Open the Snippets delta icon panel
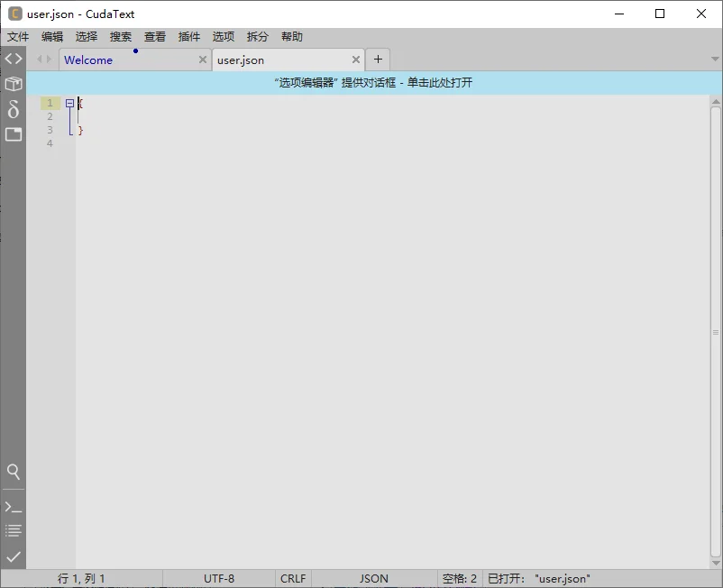 [x=14, y=109]
